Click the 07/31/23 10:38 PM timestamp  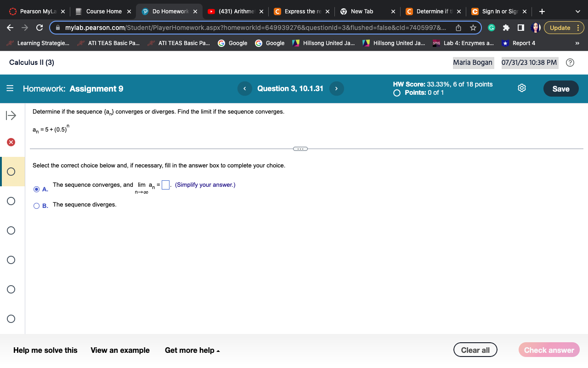tap(529, 63)
